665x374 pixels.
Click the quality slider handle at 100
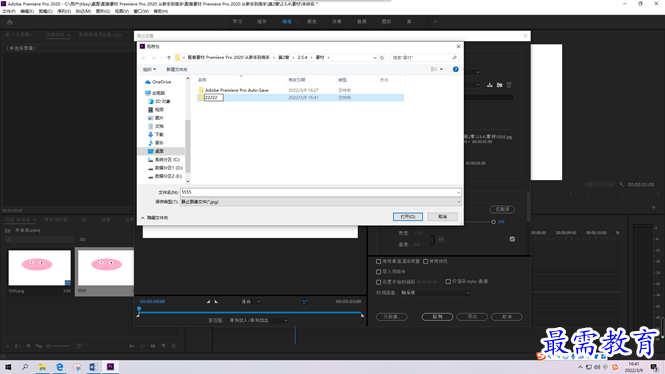coord(493,222)
